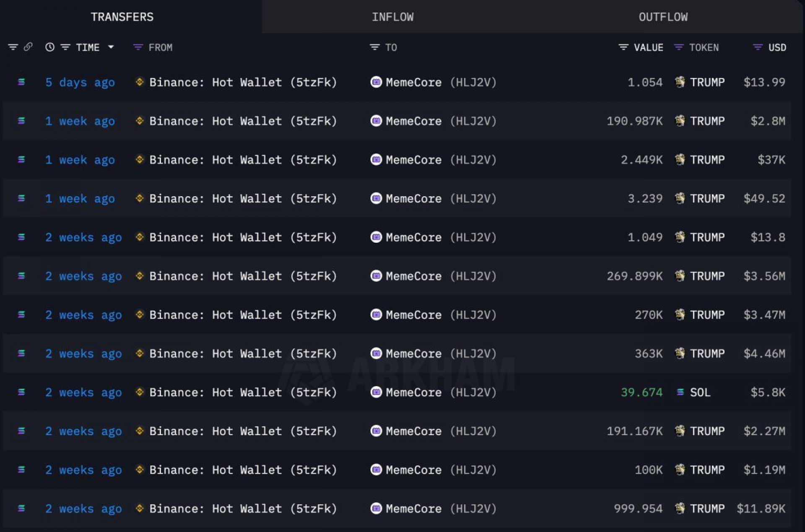Image resolution: width=805 pixels, height=532 pixels.
Task: Filter transfers by TOKEN column icon
Action: click(679, 47)
